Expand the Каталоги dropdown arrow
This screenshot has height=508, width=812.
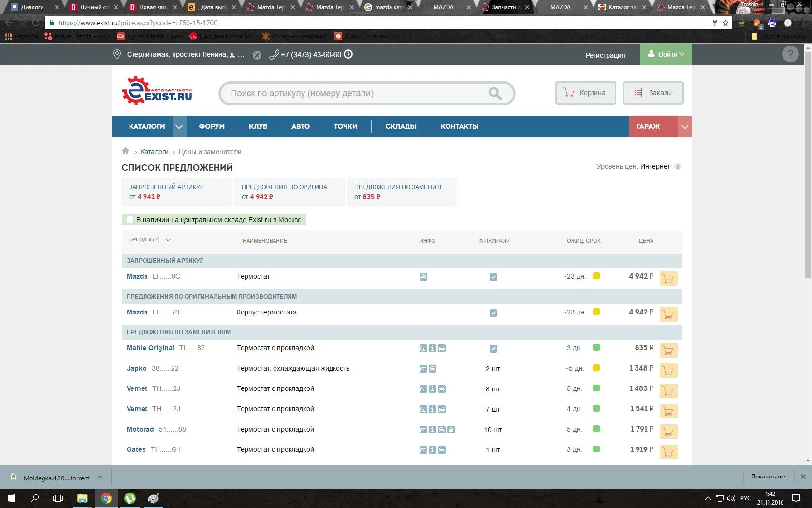point(179,126)
